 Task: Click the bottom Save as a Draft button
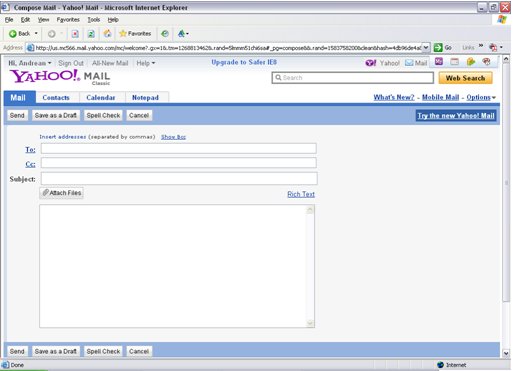click(x=56, y=351)
